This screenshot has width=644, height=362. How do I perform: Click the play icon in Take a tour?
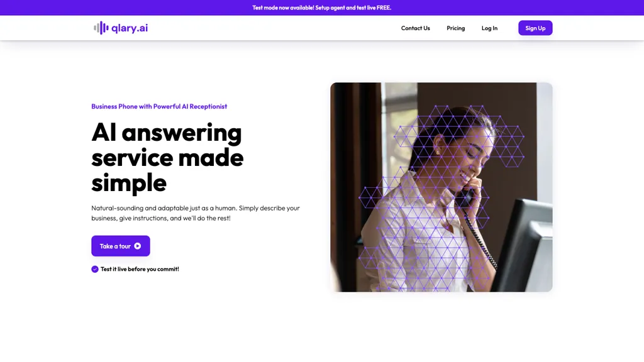(138, 246)
